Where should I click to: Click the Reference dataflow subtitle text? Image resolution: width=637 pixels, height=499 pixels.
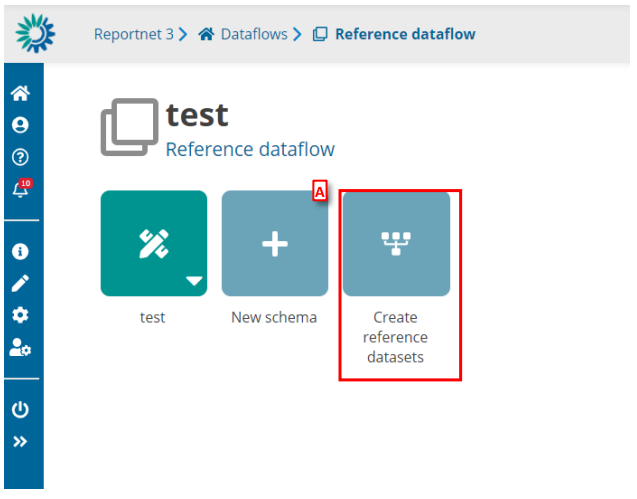pyautogui.click(x=250, y=150)
